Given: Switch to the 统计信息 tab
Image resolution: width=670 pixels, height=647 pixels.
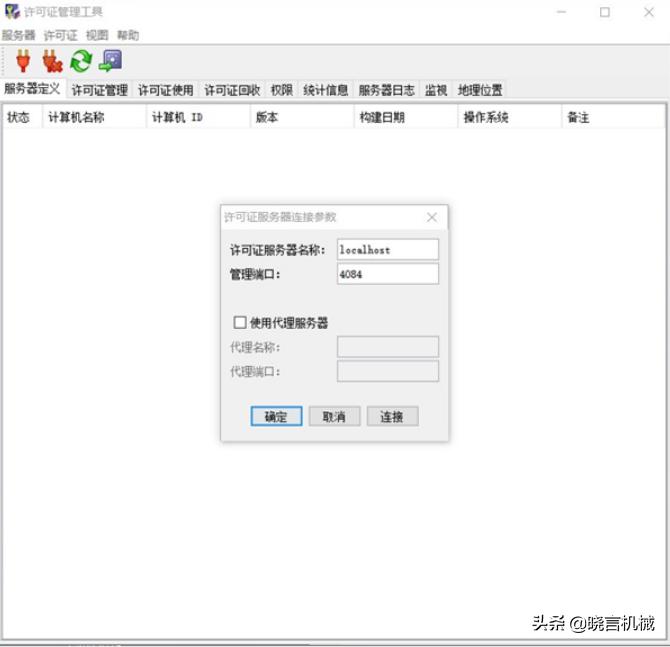Looking at the screenshot, I should [x=326, y=90].
